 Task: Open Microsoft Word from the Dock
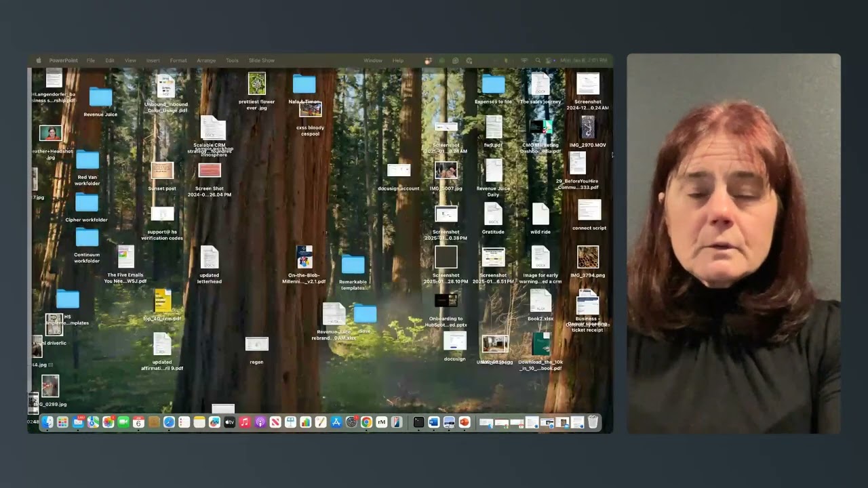click(434, 422)
